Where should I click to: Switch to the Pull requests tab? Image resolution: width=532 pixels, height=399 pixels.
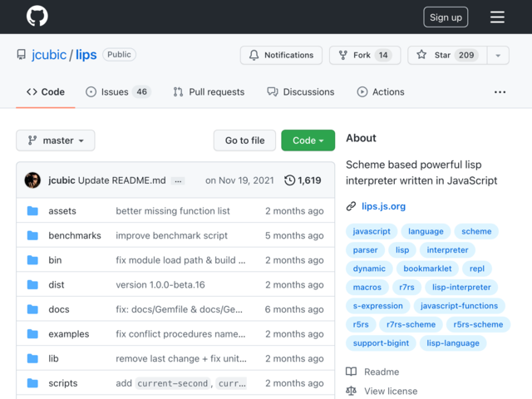[209, 92]
